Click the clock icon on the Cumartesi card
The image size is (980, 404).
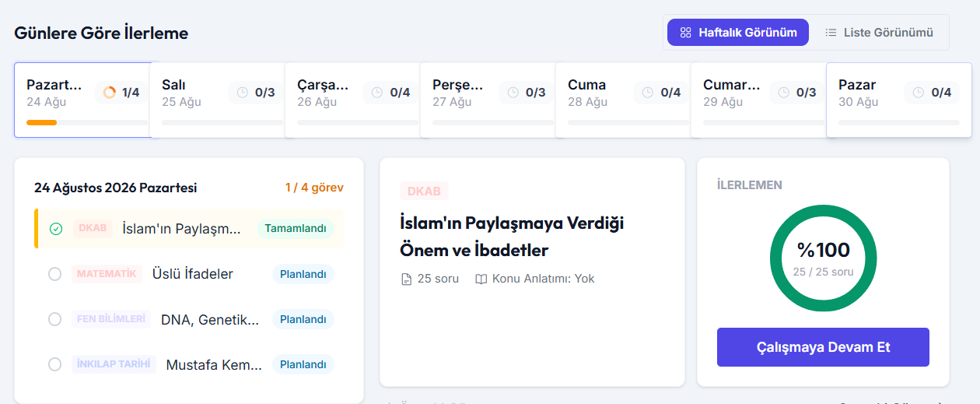(x=784, y=93)
